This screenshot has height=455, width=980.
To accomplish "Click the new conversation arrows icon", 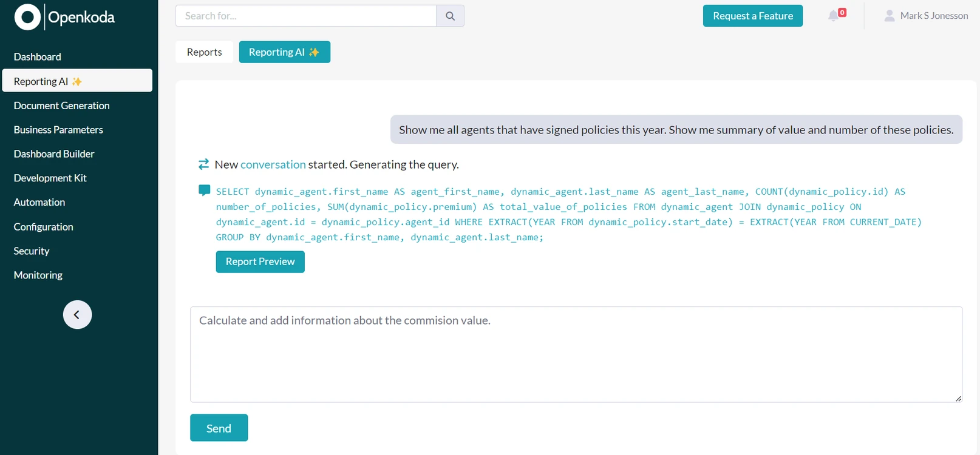I will click(203, 164).
